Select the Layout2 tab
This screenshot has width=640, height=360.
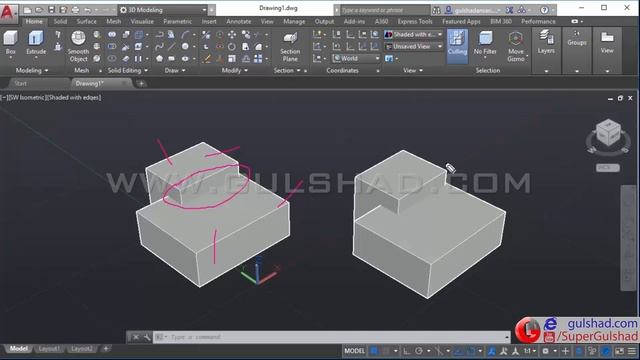pos(81,349)
